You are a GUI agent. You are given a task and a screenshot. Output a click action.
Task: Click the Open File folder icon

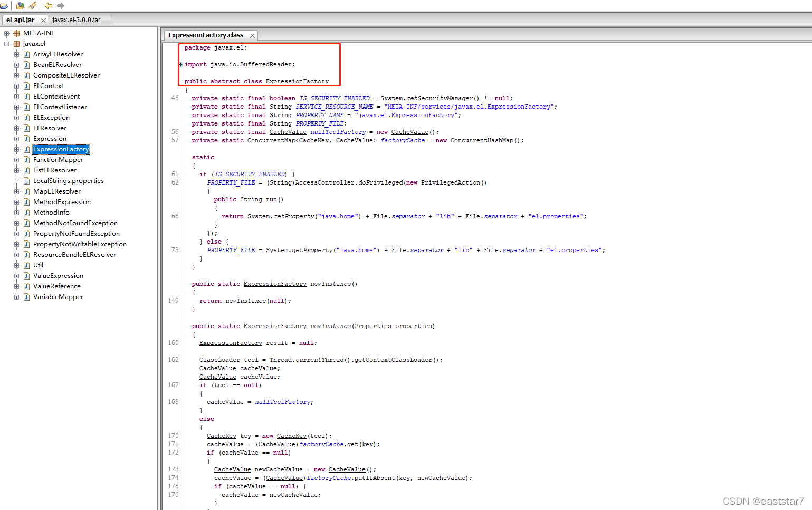tap(4, 6)
